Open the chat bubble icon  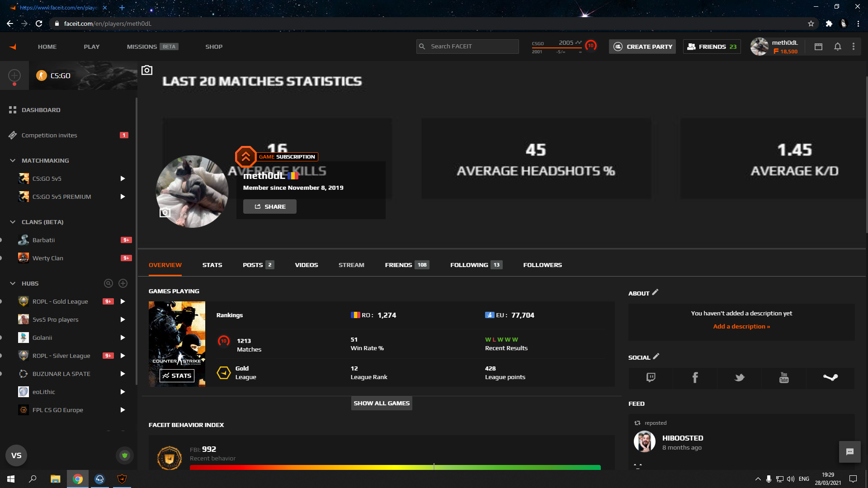coord(849,452)
